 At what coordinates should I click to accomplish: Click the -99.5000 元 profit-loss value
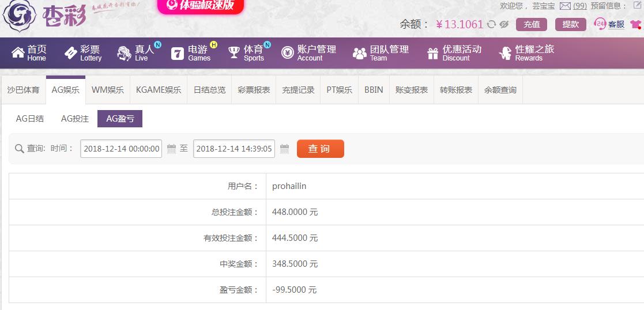pyautogui.click(x=295, y=290)
